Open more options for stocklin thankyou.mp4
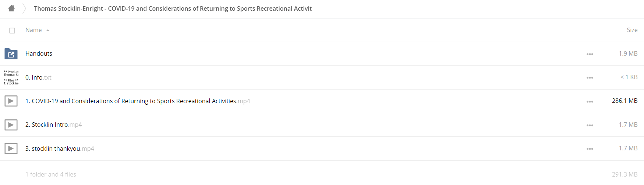Screen dimensions: 644x185 [590, 149]
